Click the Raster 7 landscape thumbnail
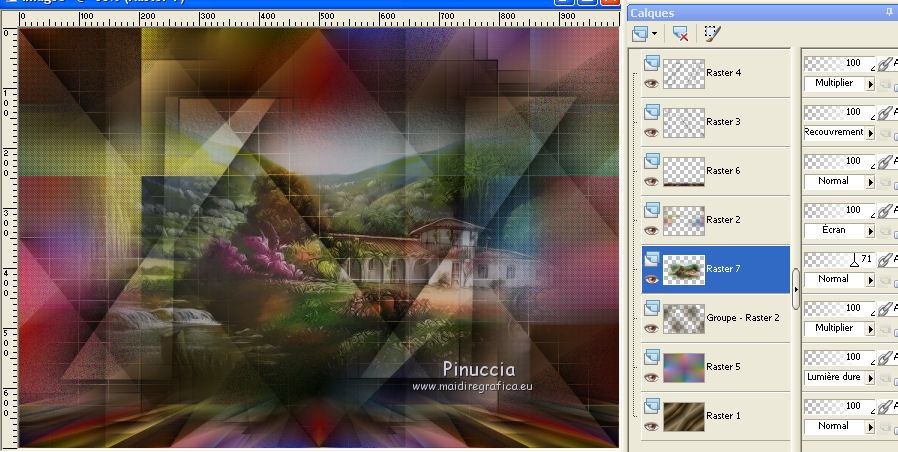 coord(684,269)
